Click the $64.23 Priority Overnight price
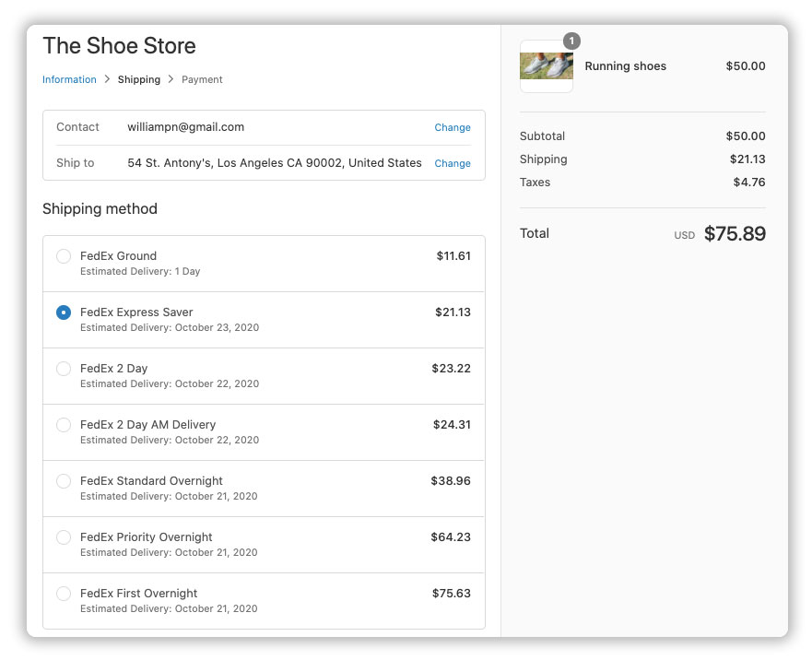 tap(451, 537)
